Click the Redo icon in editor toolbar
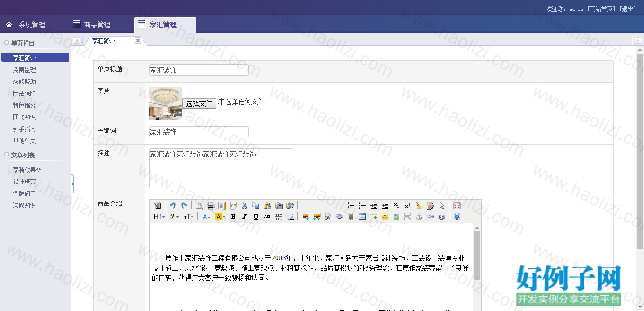The width and height of the screenshot is (644, 311). (x=184, y=206)
